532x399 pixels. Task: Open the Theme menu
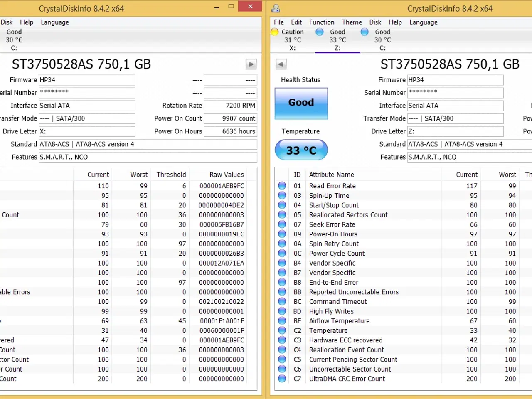click(x=352, y=22)
